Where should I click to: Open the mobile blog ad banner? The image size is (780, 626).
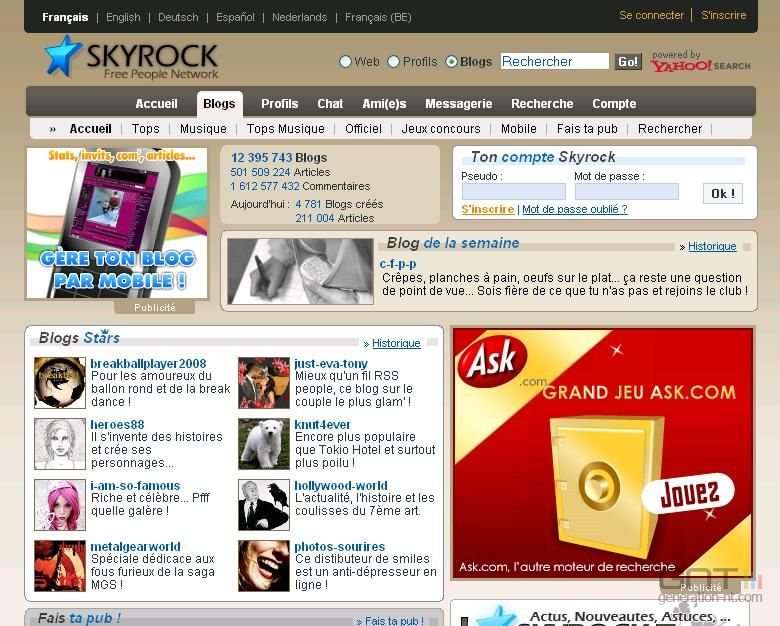[x=117, y=223]
